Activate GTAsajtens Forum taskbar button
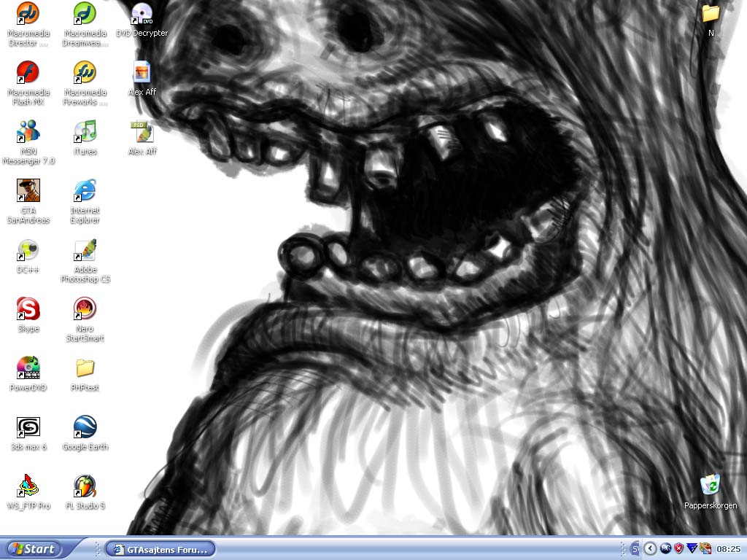This screenshot has height=560, width=747. [160, 549]
